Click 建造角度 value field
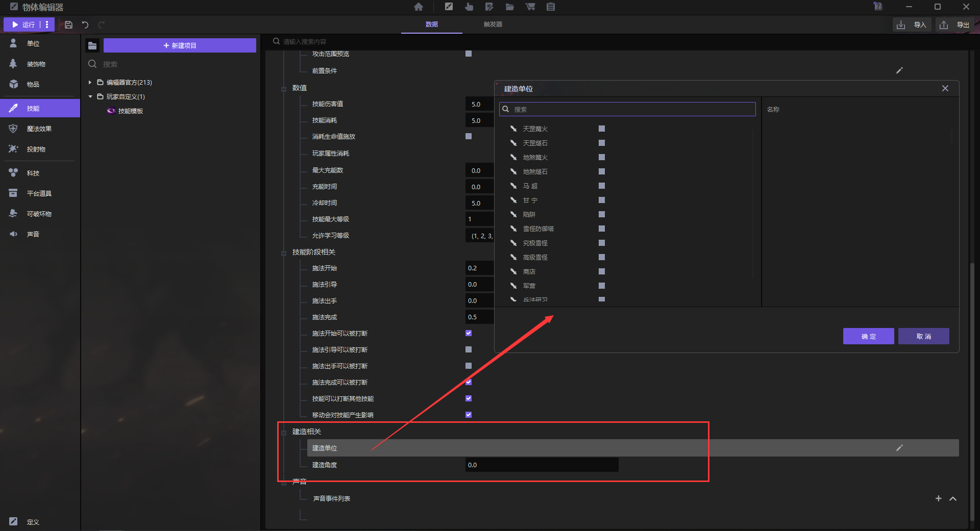This screenshot has height=531, width=980. 542,465
